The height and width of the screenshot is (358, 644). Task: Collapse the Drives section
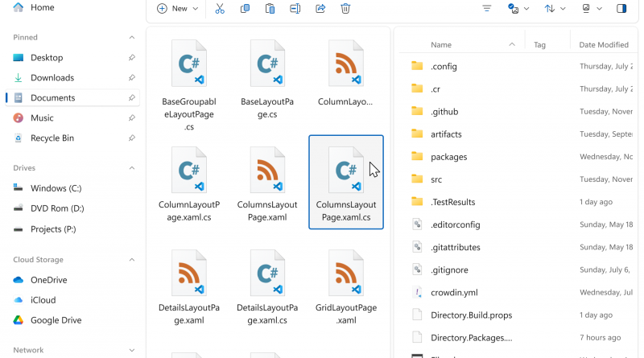(132, 168)
